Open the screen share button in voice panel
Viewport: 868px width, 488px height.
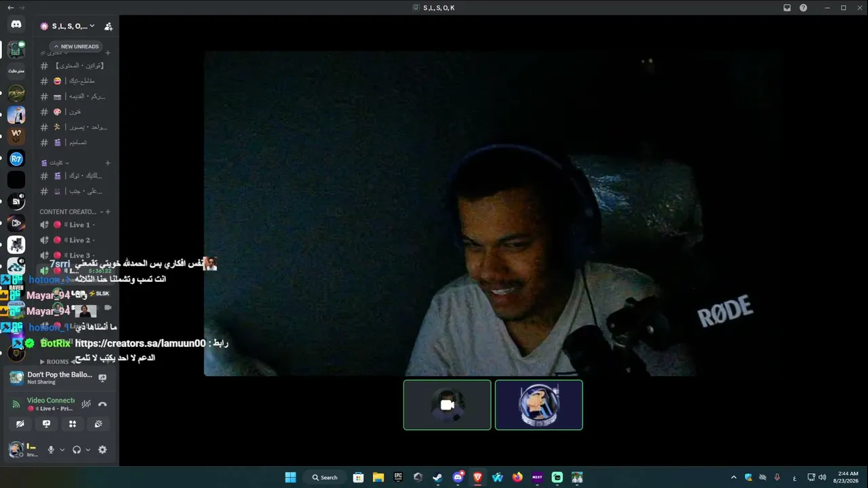(46, 424)
